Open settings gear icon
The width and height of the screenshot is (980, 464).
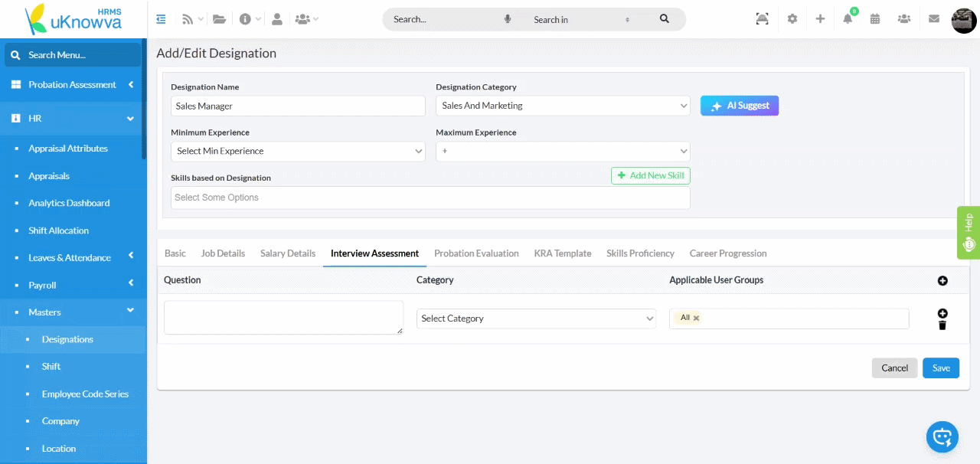pos(792,19)
